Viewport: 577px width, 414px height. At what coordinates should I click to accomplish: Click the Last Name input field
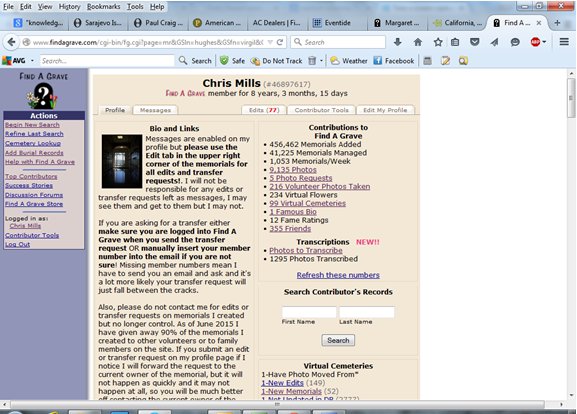[x=367, y=312]
